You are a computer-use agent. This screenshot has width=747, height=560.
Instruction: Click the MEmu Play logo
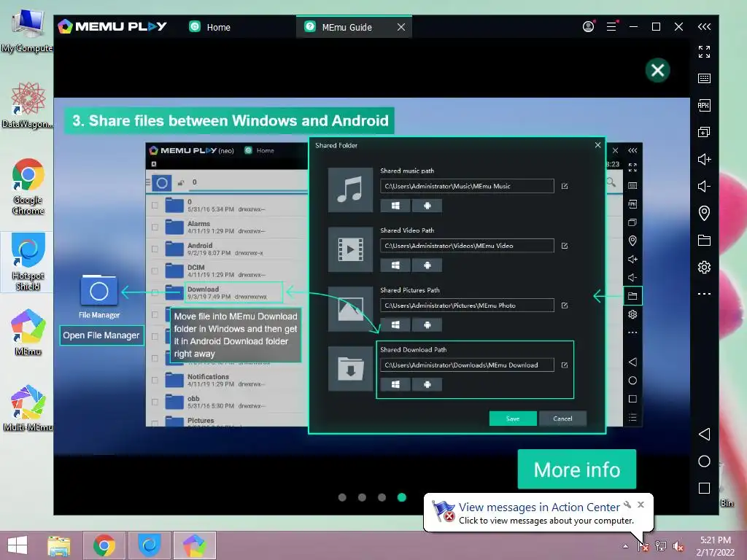(x=112, y=26)
